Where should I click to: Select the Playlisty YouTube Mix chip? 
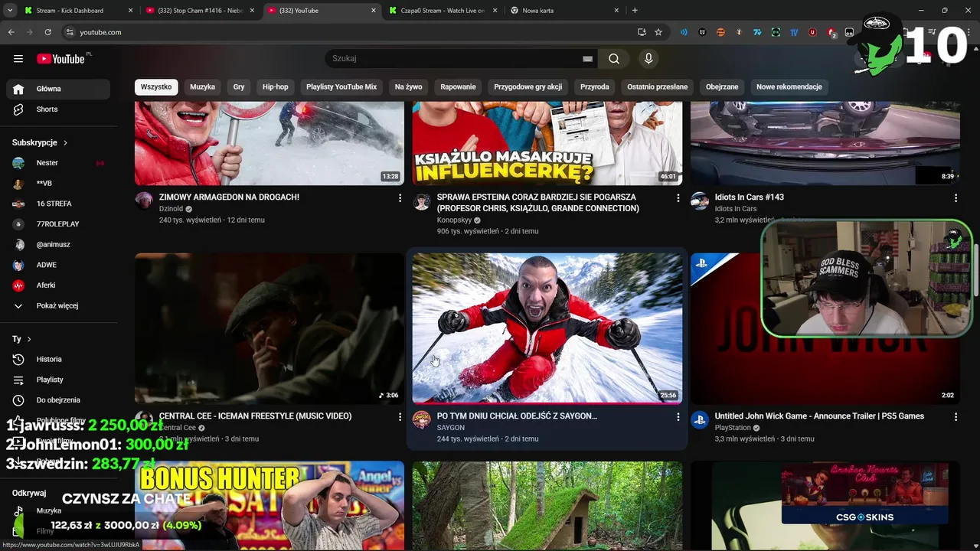tap(341, 87)
